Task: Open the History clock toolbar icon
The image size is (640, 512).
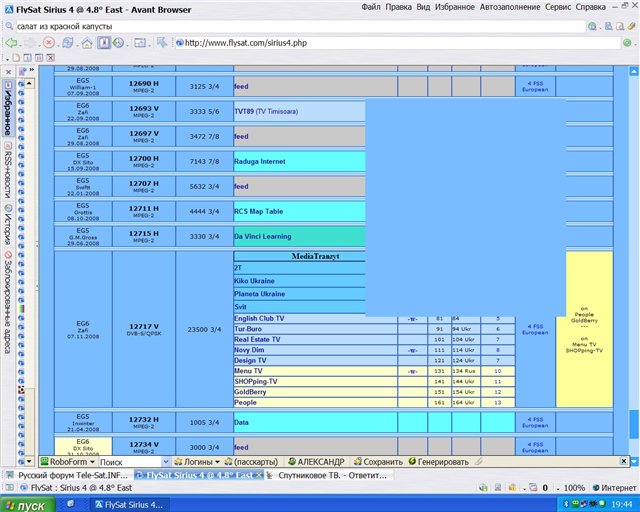Action: (x=118, y=42)
